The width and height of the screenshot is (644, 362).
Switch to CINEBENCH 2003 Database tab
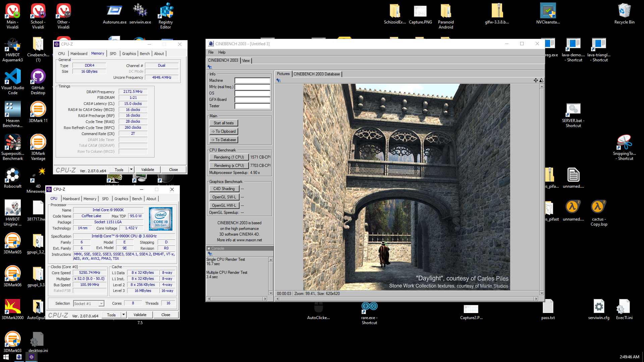point(317,74)
